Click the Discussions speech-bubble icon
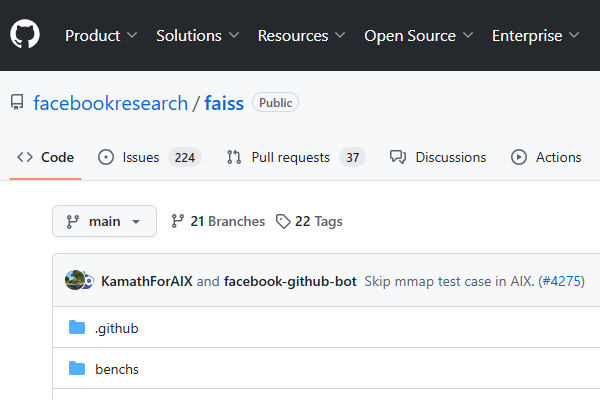Viewport: 600px width, 400px height. (398, 157)
